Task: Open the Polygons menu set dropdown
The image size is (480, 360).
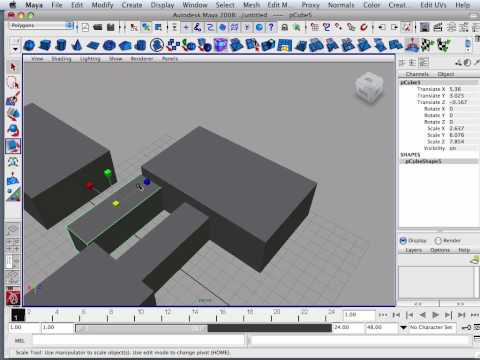Action: point(41,26)
